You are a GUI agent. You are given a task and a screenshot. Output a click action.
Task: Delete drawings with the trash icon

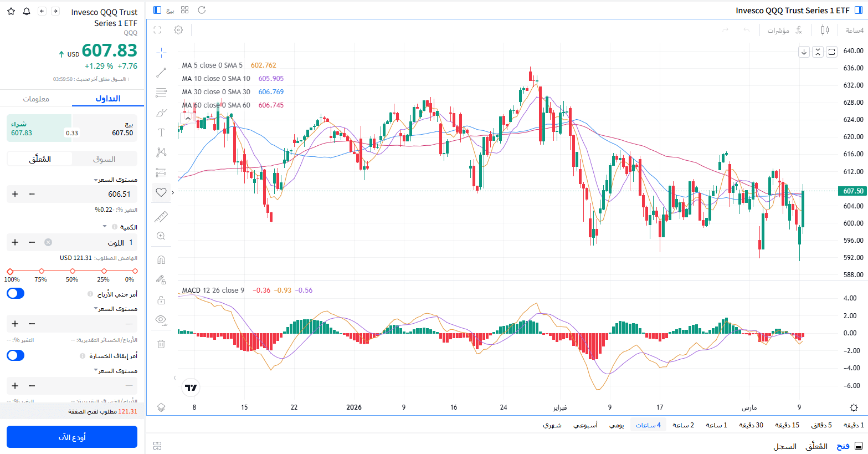[x=161, y=344]
